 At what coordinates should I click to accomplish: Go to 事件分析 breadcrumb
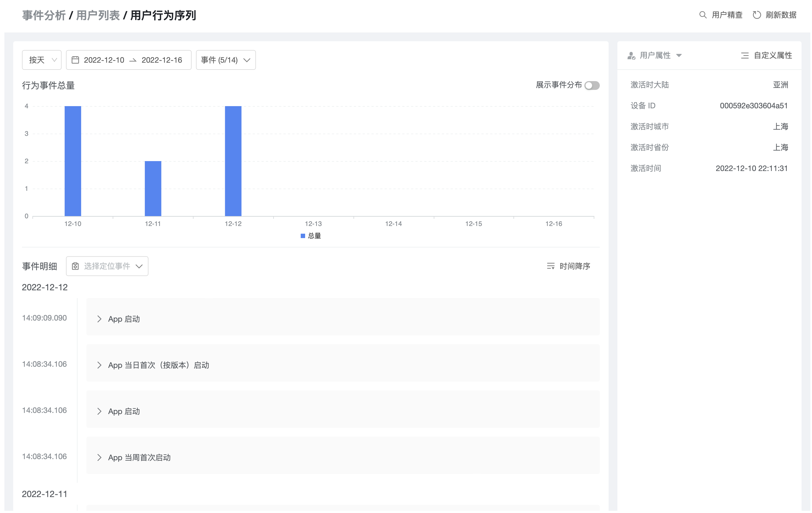(x=44, y=15)
